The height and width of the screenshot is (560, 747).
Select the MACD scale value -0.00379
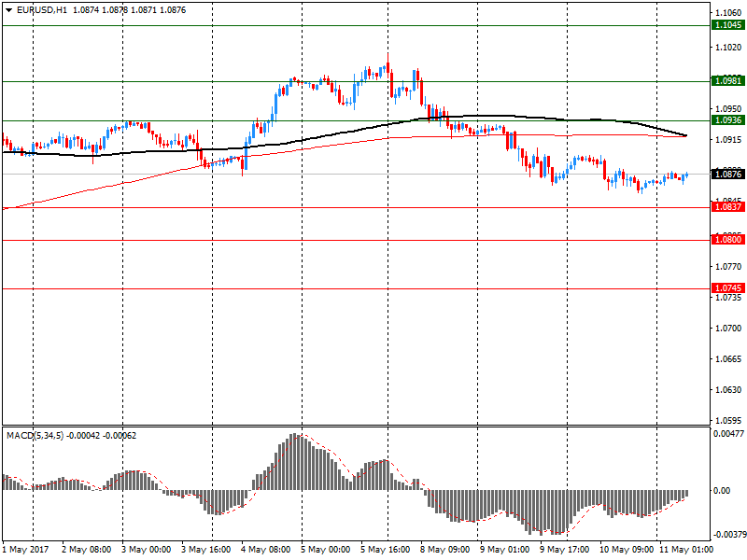728,535
